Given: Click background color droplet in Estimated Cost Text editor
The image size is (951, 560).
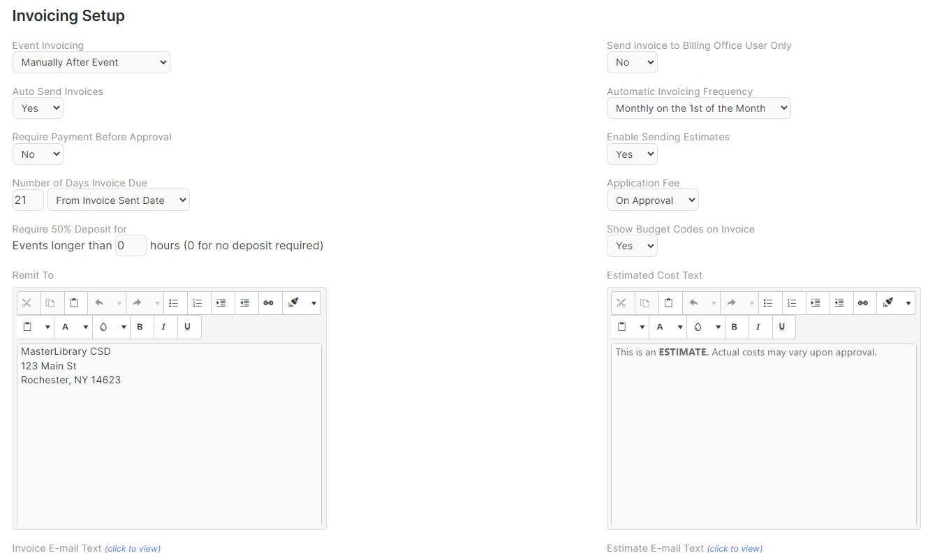Looking at the screenshot, I should 698,327.
